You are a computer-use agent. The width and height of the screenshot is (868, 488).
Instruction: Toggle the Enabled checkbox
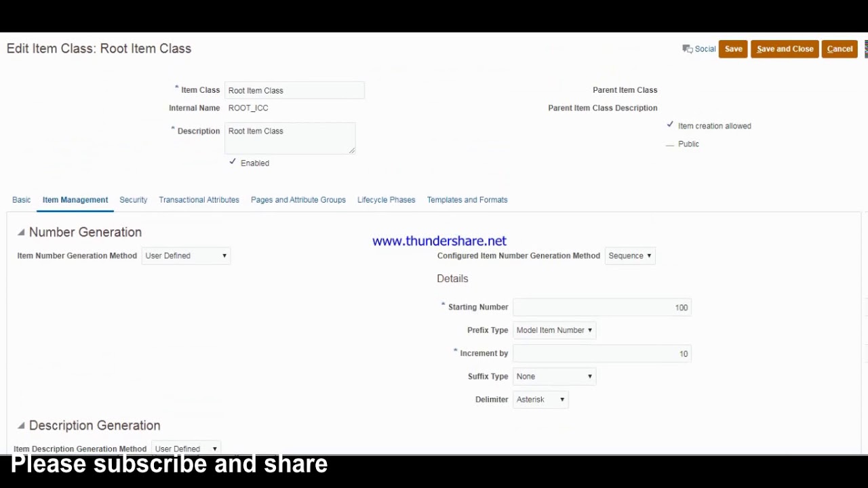tap(233, 162)
